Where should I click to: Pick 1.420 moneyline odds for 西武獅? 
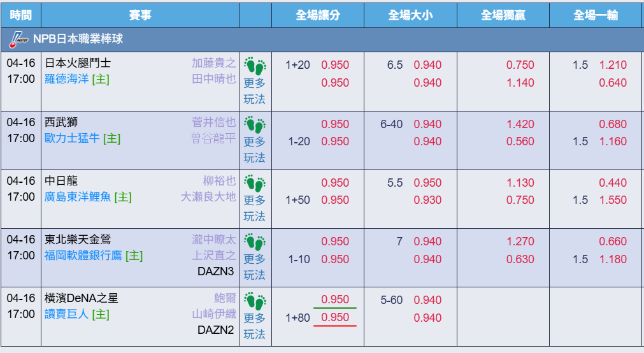click(x=520, y=124)
